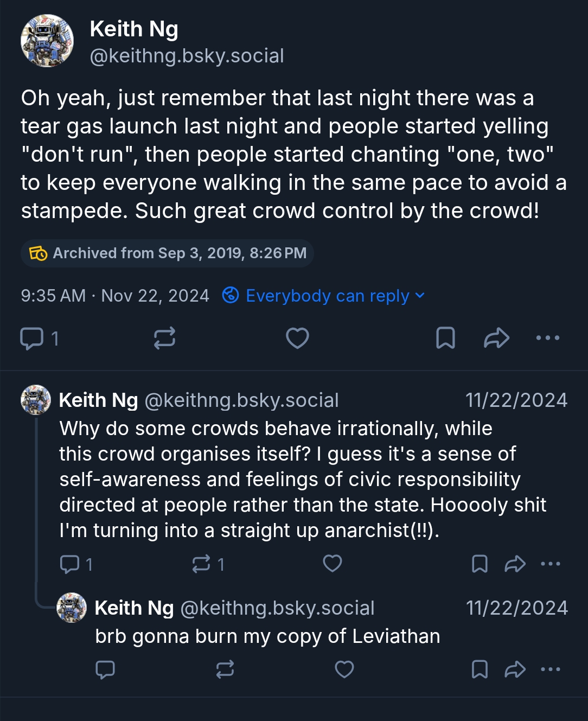Image resolution: width=588 pixels, height=721 pixels.
Task: Open more options for main post
Action: [547, 338]
